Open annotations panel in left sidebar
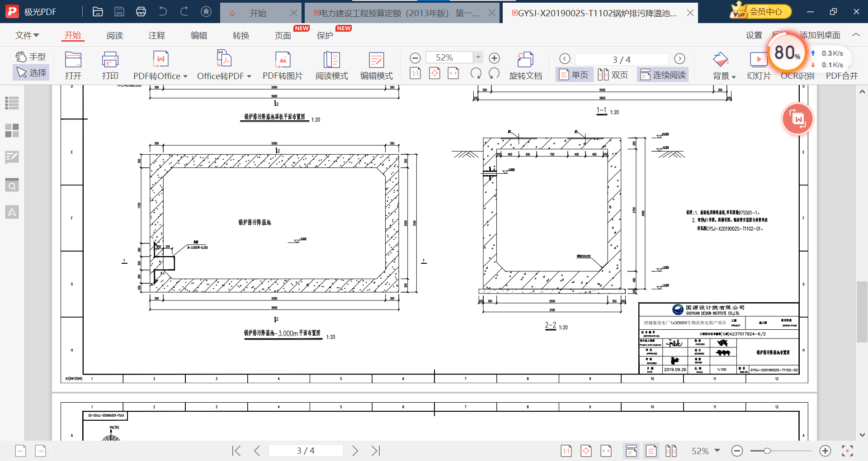The width and height of the screenshot is (868, 461). [12, 157]
